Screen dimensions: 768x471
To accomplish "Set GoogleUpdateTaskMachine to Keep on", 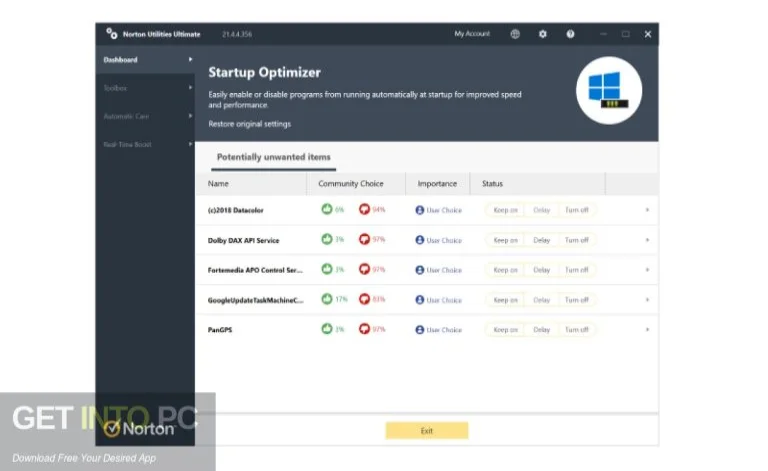I will pos(505,300).
